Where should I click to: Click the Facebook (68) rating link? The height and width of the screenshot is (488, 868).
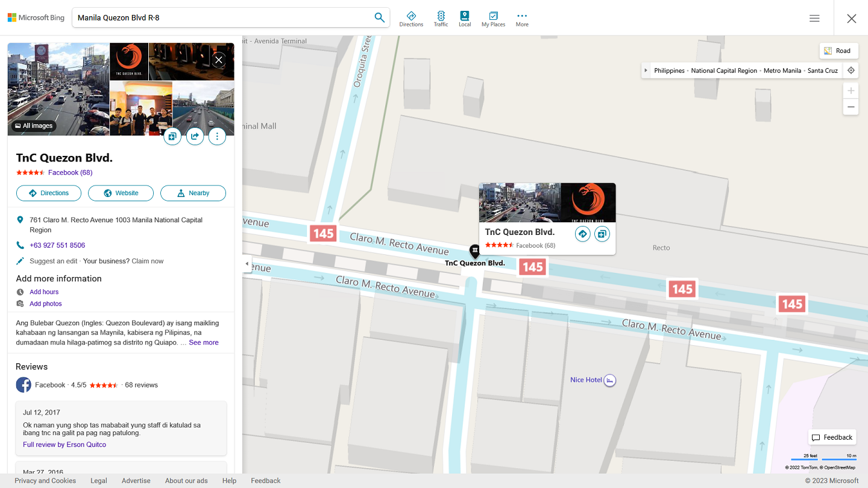(70, 172)
